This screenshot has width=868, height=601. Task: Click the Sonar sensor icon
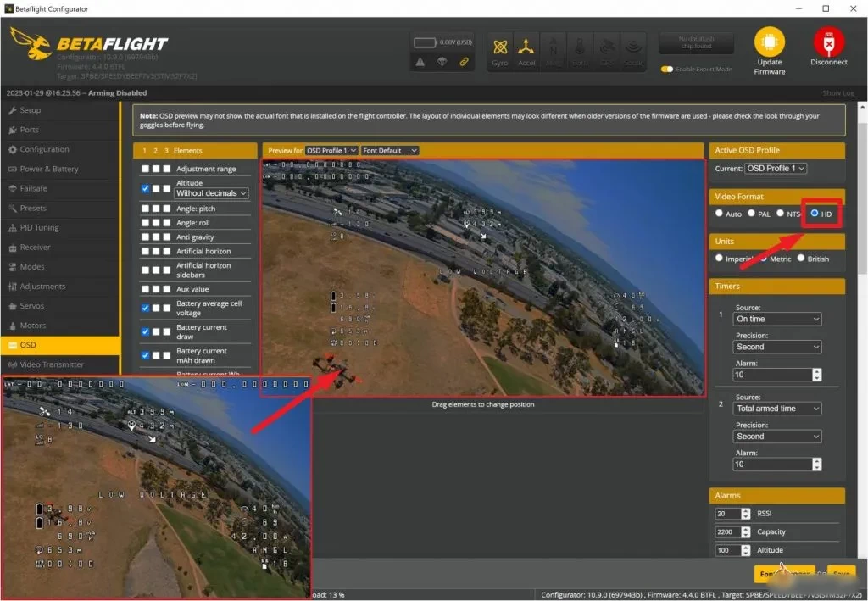633,47
